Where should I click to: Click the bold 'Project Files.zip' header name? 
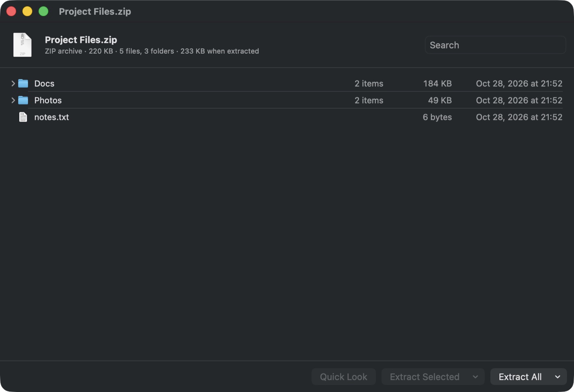(x=81, y=40)
